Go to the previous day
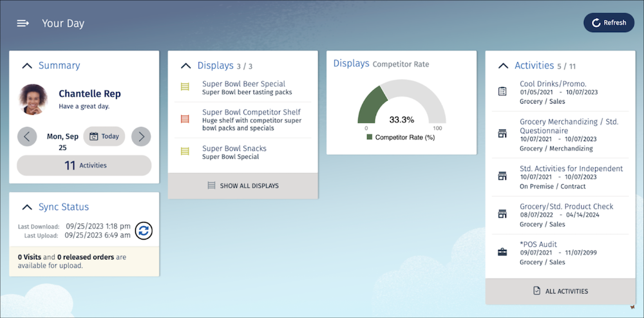644x318 pixels. pos(27,136)
